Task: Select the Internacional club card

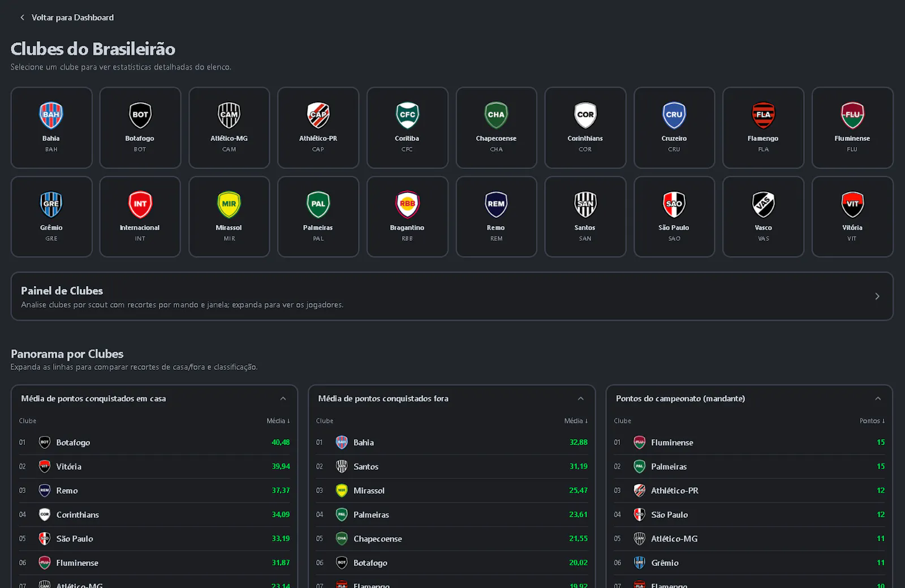Action: coord(140,217)
